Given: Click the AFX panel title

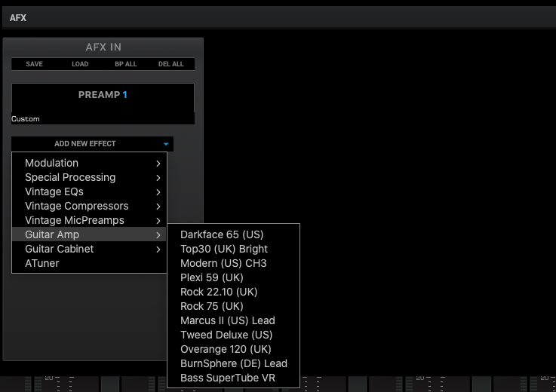Looking at the screenshot, I should pyautogui.click(x=18, y=18).
